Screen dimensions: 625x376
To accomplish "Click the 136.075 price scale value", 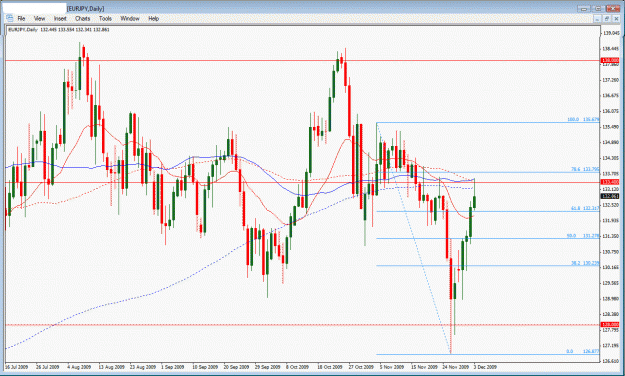I will coord(611,111).
